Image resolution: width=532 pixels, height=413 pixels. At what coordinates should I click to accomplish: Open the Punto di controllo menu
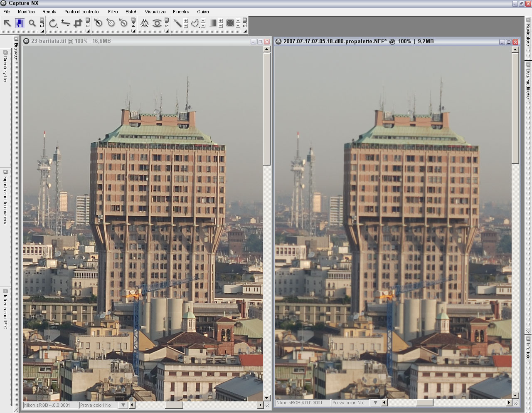pos(81,12)
